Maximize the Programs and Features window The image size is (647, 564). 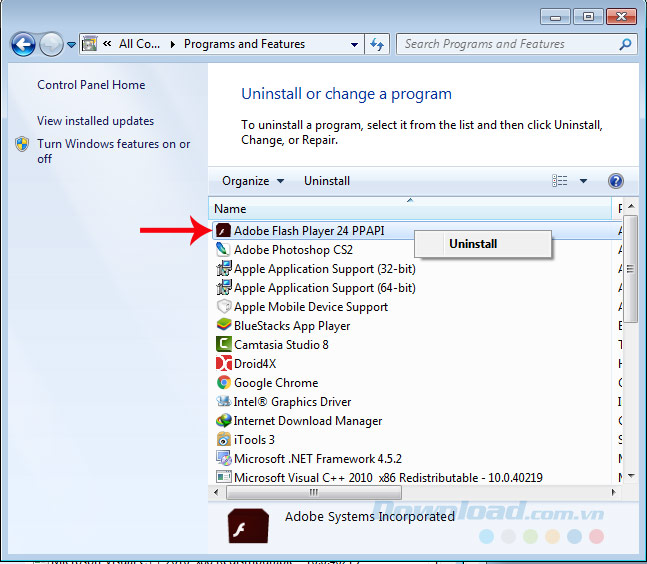point(588,17)
